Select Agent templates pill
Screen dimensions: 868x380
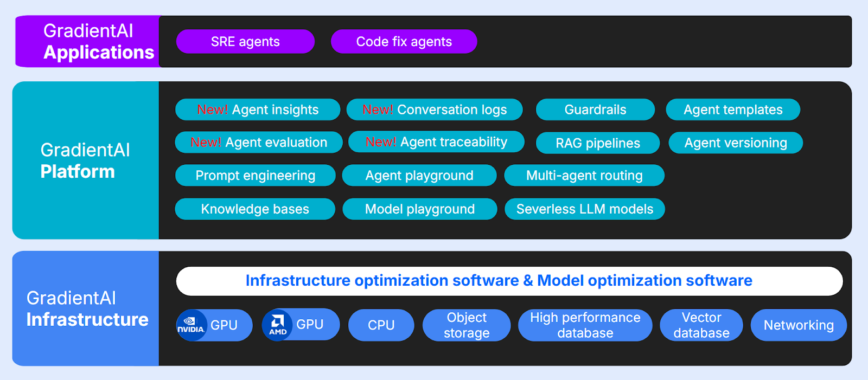click(733, 110)
